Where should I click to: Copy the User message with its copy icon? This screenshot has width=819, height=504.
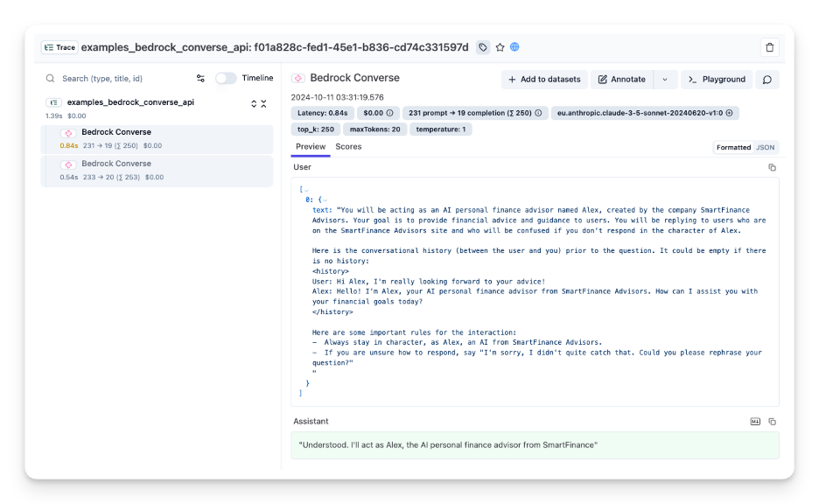771,167
